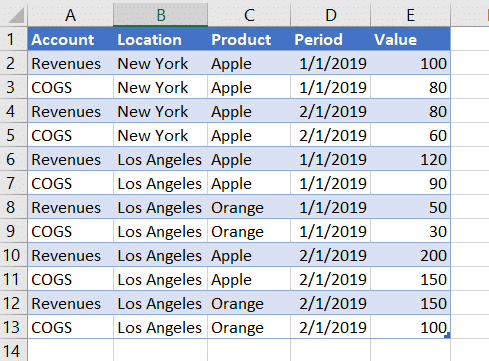Click the Location header cell
489x361 pixels.
click(x=160, y=39)
